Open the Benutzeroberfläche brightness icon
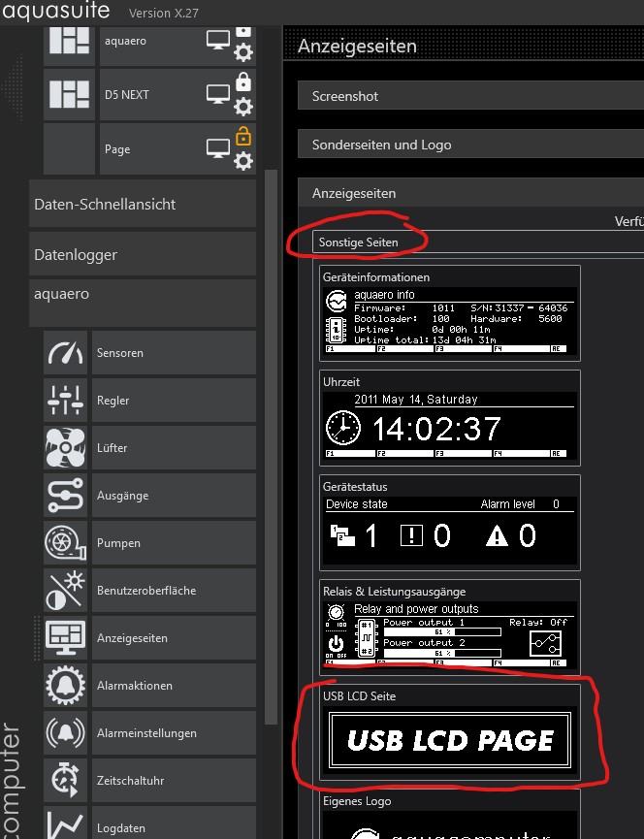The height and width of the screenshot is (839, 644). pyautogui.click(x=65, y=590)
